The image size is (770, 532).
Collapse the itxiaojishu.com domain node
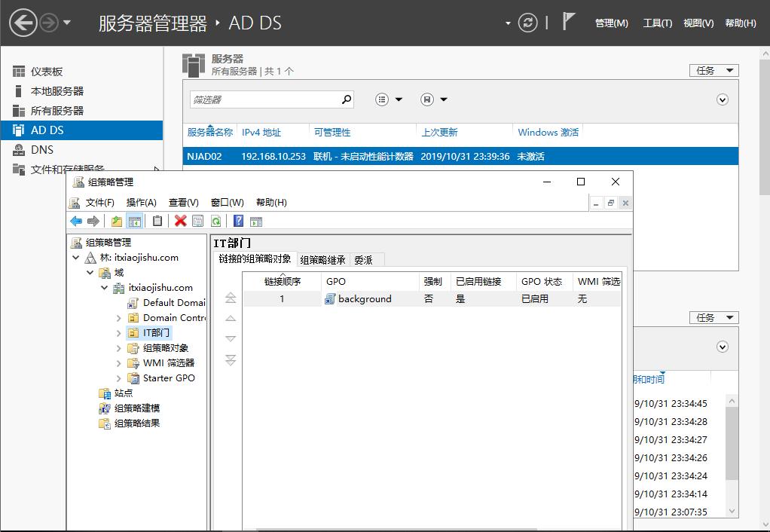tap(105, 287)
